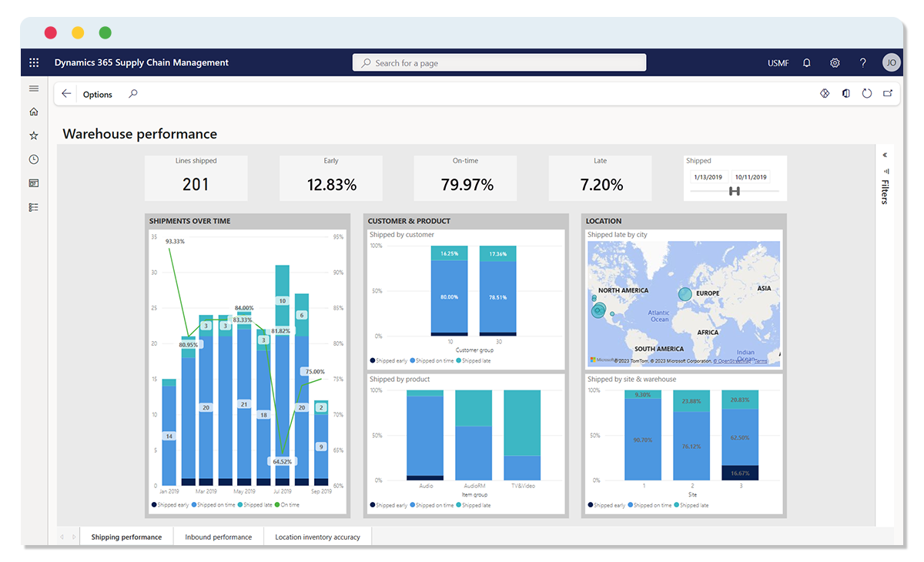
Task: Click the previous report page arrow
Action: (x=62, y=537)
